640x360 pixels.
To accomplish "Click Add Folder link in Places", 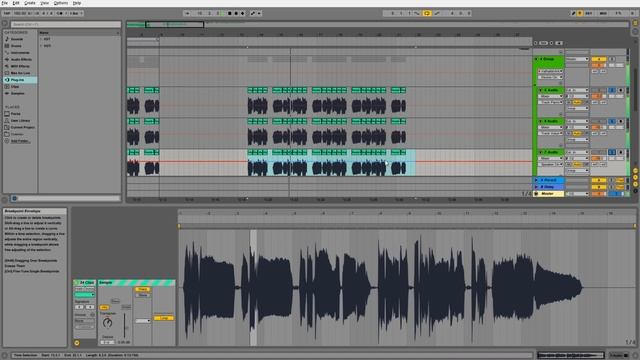I will click(x=20, y=141).
